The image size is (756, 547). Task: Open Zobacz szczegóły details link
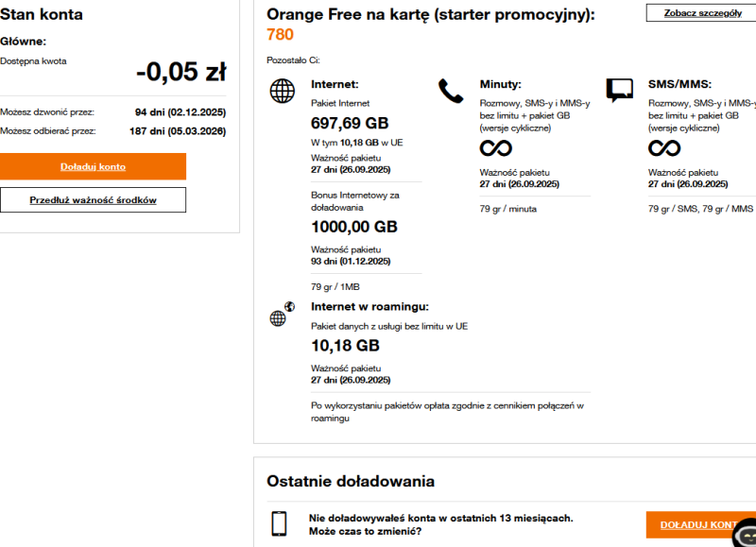(x=701, y=13)
